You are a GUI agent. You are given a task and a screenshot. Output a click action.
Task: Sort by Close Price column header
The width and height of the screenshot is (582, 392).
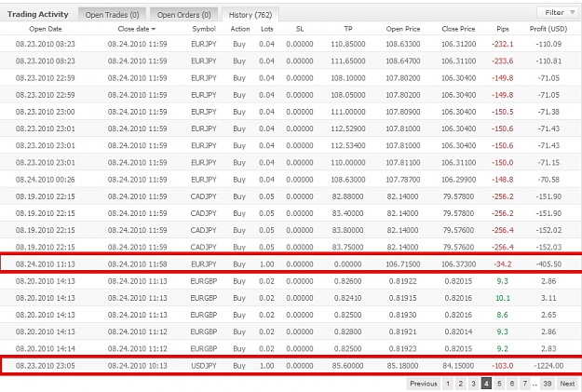pos(458,29)
